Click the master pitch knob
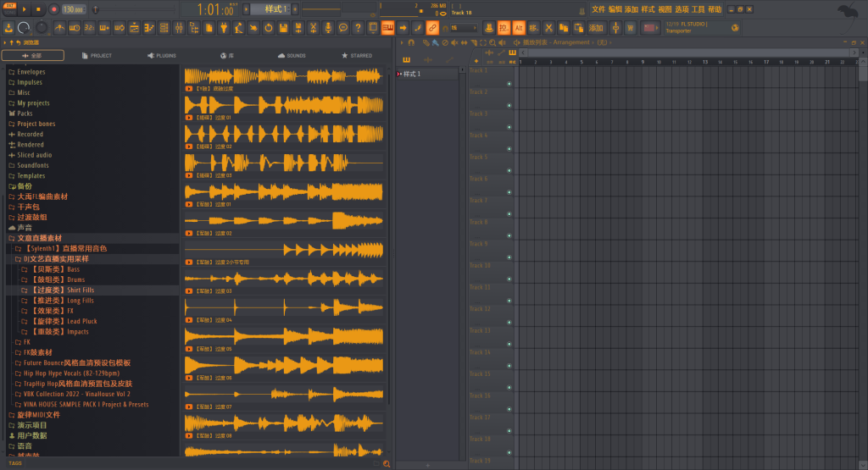Viewport: 868px width, 470px height. [x=42, y=28]
